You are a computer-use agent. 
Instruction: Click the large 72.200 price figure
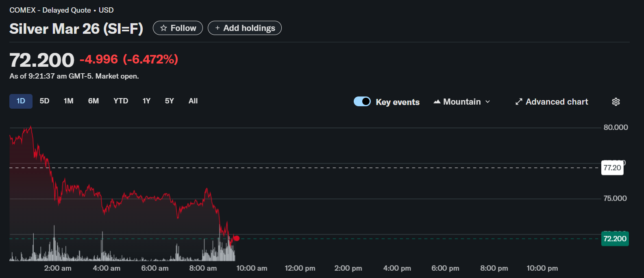42,60
